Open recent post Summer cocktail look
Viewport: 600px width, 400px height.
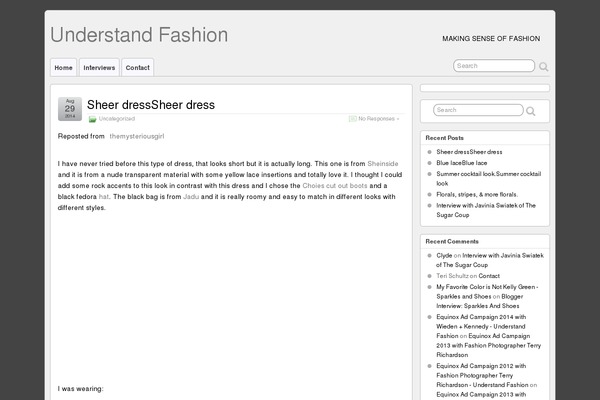(489, 179)
